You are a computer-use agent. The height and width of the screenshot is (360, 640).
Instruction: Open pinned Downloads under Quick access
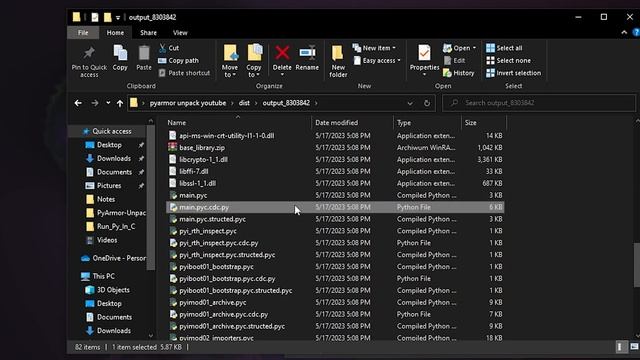114,158
